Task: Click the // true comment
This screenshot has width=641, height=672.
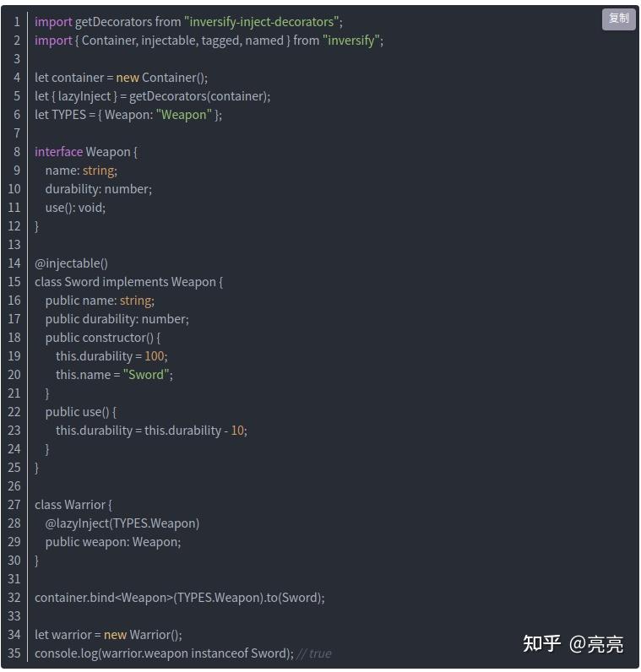Action: click(314, 653)
